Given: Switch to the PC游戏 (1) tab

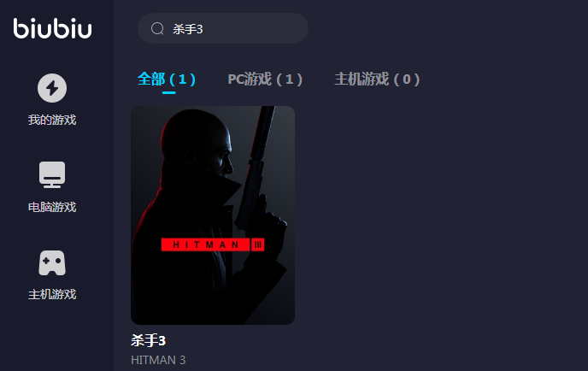Looking at the screenshot, I should point(265,79).
